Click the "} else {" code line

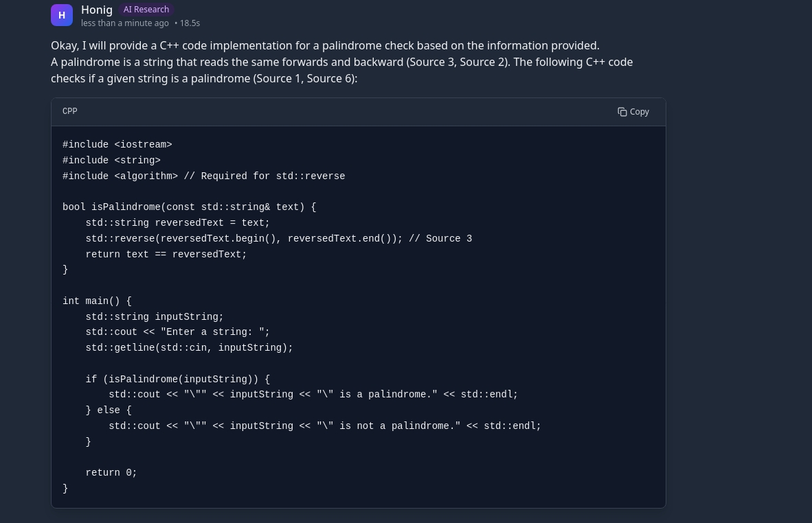coord(109,410)
